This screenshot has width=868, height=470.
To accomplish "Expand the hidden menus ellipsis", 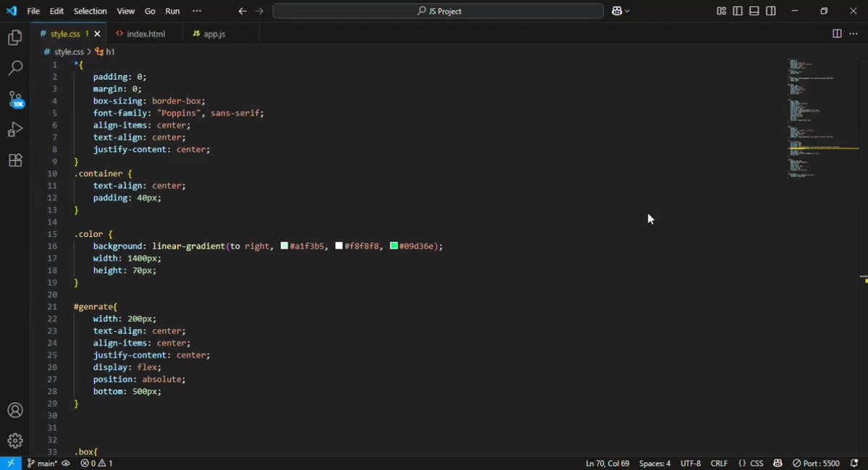I will point(197,11).
